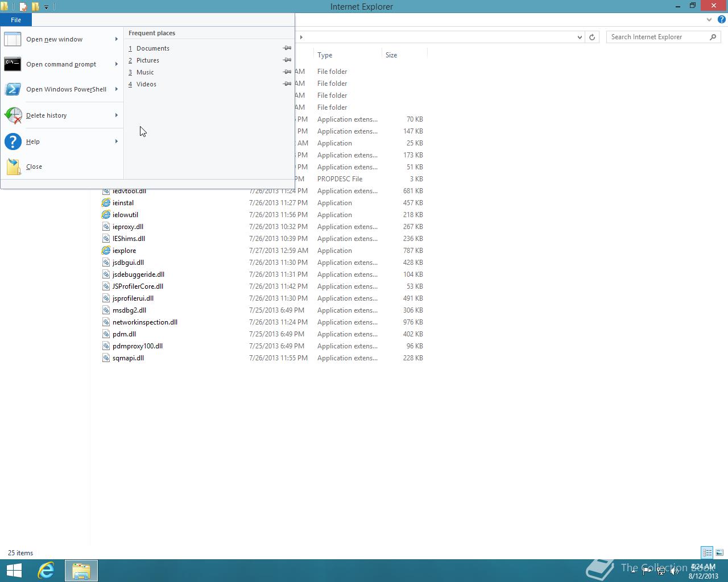Click the sqmapi.dll file icon

[x=106, y=358]
